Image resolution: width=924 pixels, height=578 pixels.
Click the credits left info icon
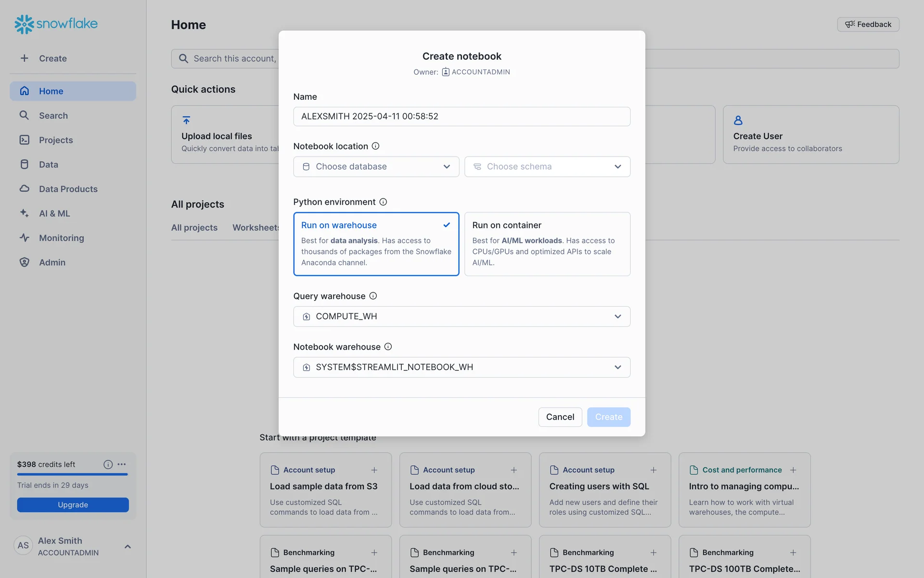pos(108,464)
